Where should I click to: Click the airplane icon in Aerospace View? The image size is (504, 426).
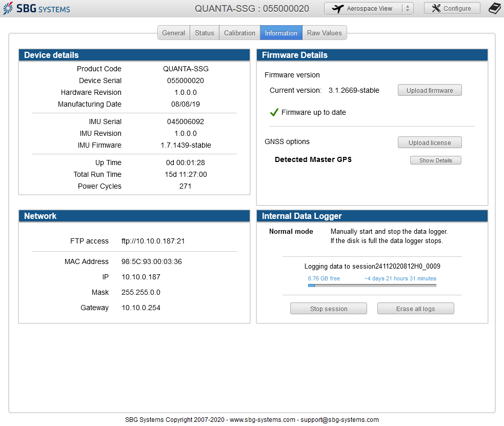[x=337, y=9]
